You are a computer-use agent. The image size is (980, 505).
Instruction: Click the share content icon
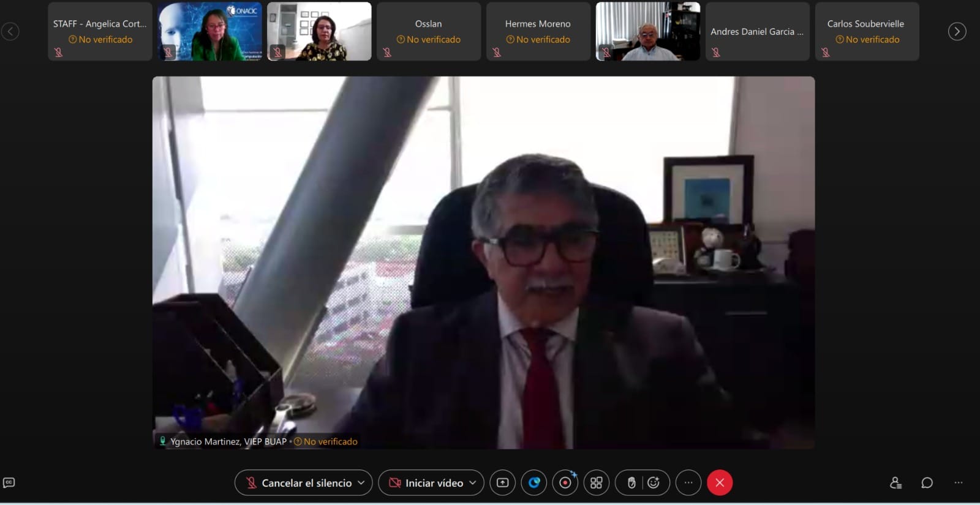click(502, 483)
